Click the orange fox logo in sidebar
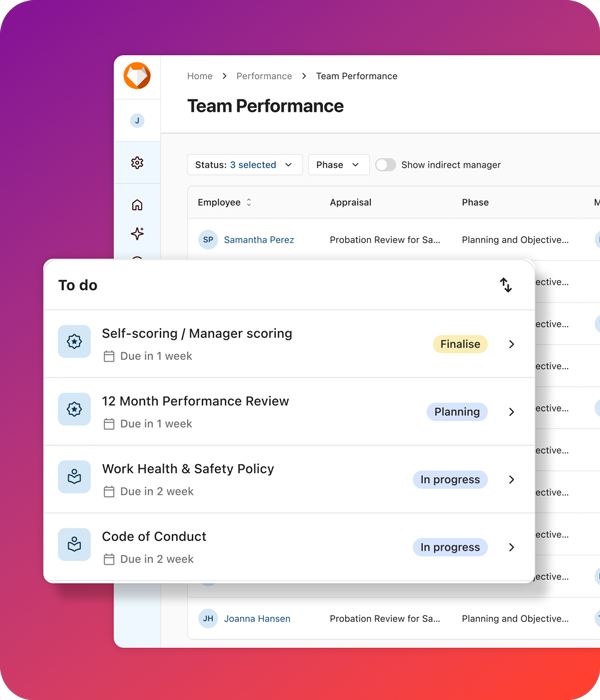The height and width of the screenshot is (700, 600). click(x=137, y=76)
